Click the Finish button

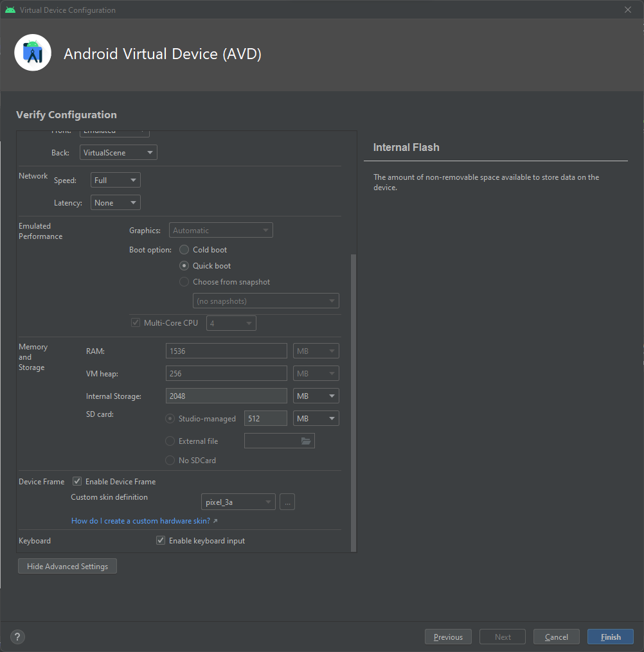611,637
